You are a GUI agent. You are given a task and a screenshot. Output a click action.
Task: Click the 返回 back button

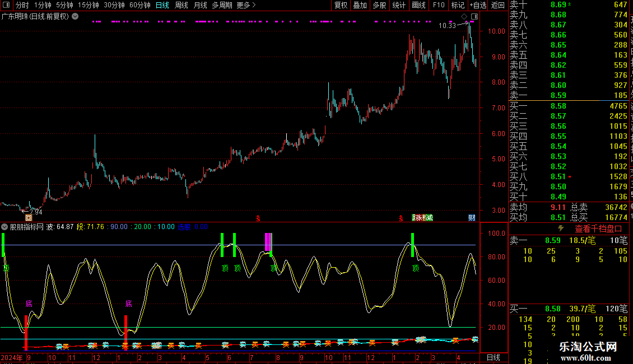(x=498, y=5)
